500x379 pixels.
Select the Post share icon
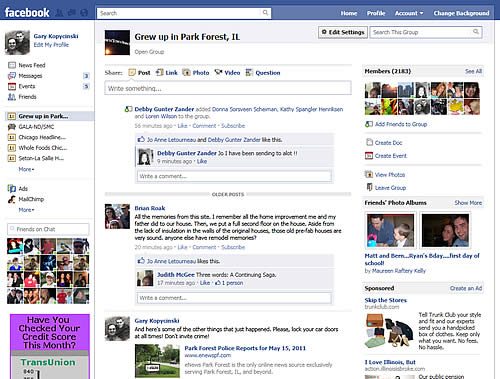[x=132, y=72]
